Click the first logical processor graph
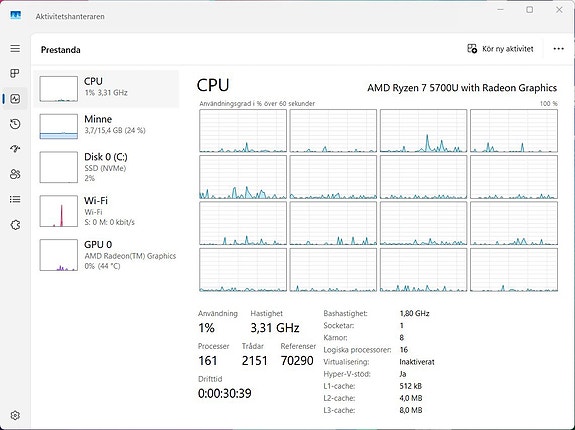Image resolution: width=575 pixels, height=430 pixels. [243, 131]
